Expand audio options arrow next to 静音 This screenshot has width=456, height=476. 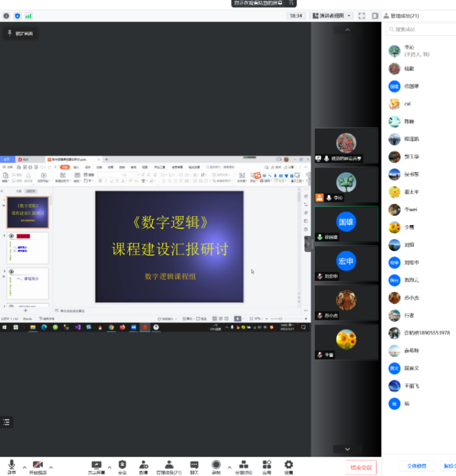(x=24, y=467)
